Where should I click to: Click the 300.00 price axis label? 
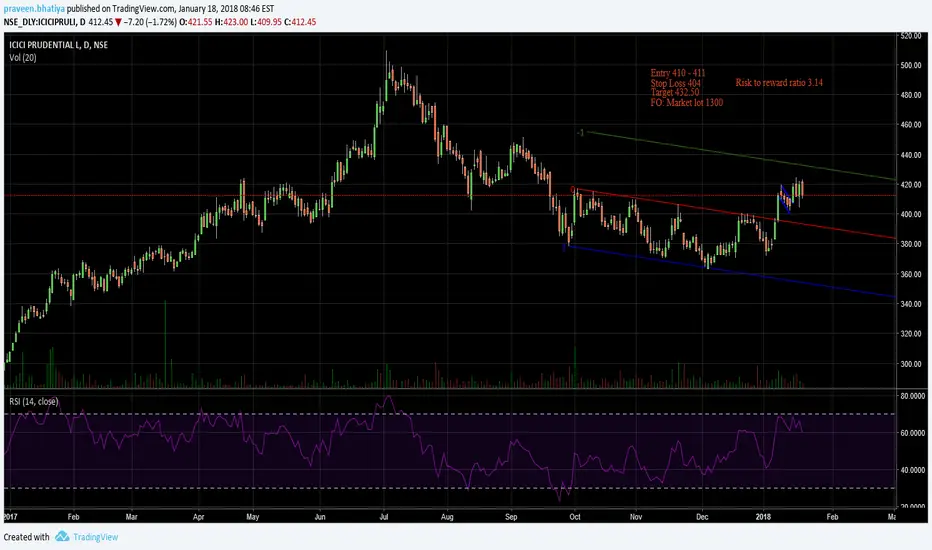(x=910, y=364)
